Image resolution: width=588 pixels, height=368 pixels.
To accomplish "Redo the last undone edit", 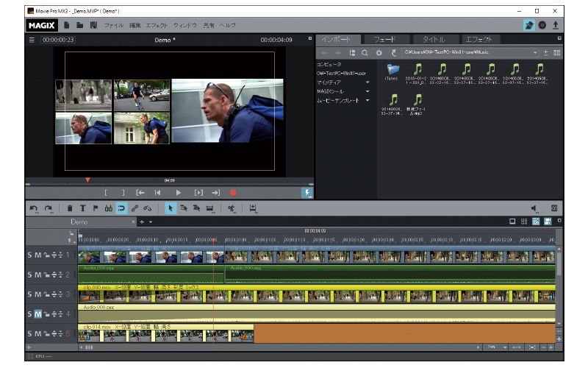I will click(x=49, y=208).
